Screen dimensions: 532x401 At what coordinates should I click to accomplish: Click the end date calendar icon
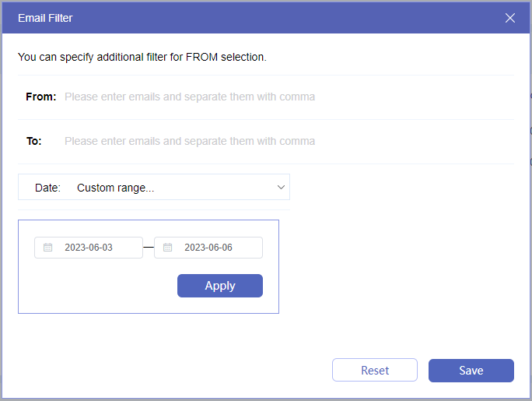168,248
